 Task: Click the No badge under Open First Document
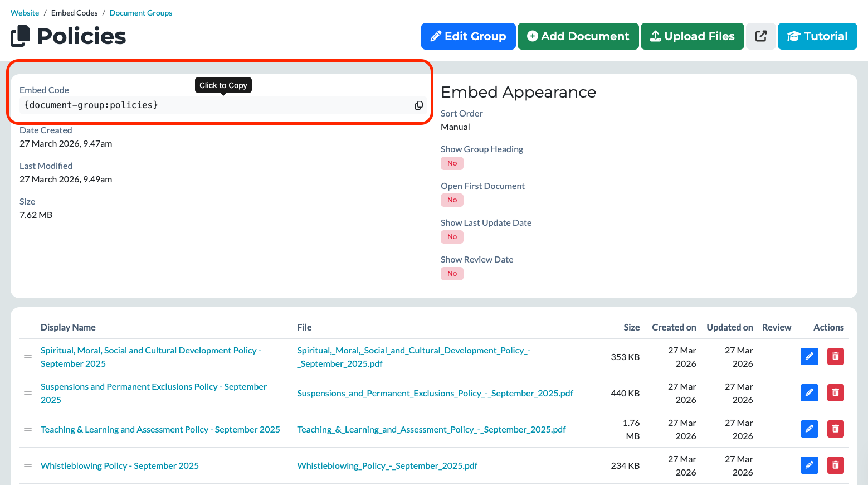[x=452, y=200]
